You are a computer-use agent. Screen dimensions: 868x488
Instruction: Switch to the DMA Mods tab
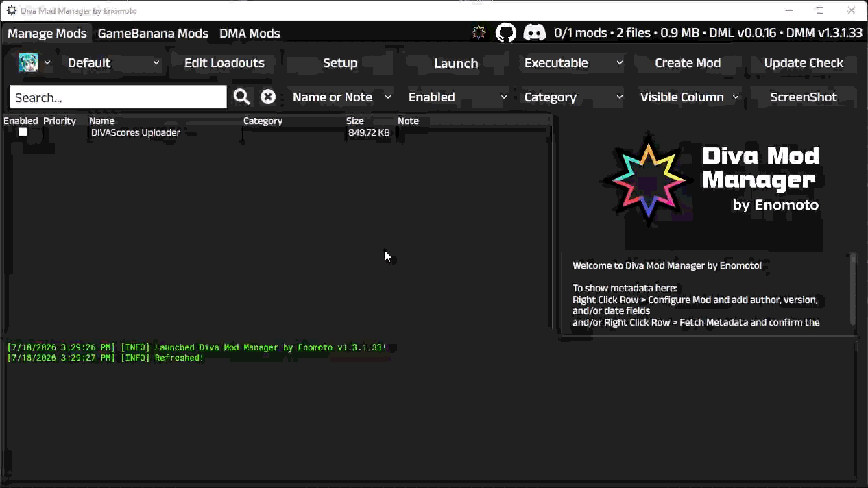tap(250, 33)
